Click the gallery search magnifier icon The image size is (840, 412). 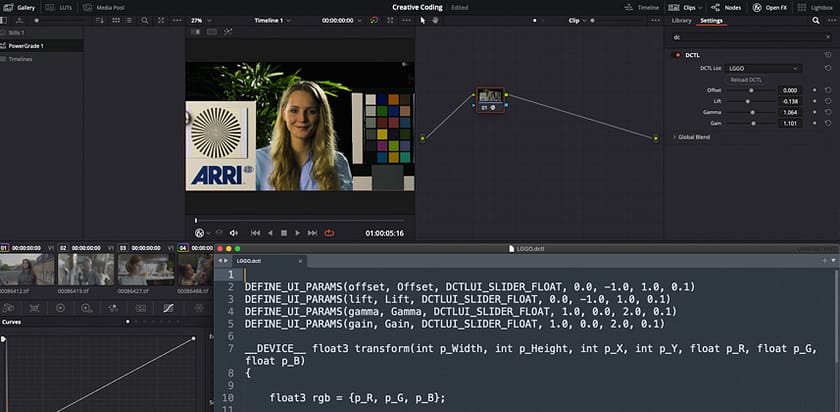click(145, 20)
